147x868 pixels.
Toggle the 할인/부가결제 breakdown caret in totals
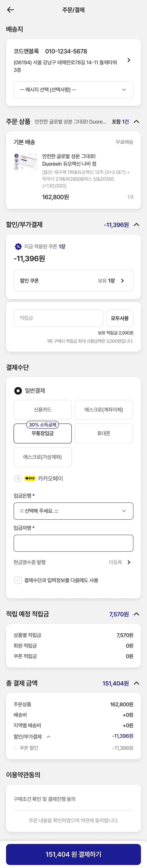tap(48, 737)
